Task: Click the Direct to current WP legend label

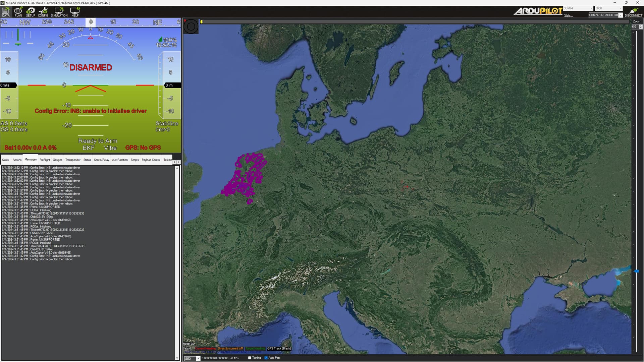Action: (x=230, y=349)
